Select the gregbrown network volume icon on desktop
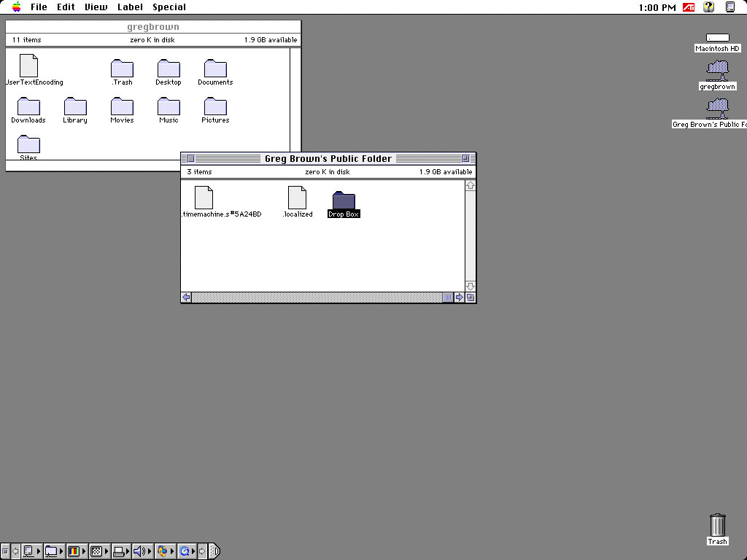This screenshot has width=747, height=560. [717, 75]
